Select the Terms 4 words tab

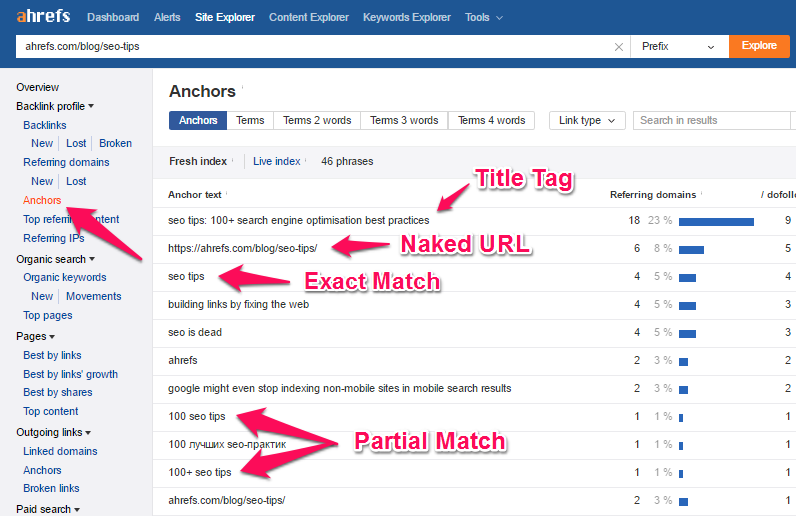click(x=491, y=120)
